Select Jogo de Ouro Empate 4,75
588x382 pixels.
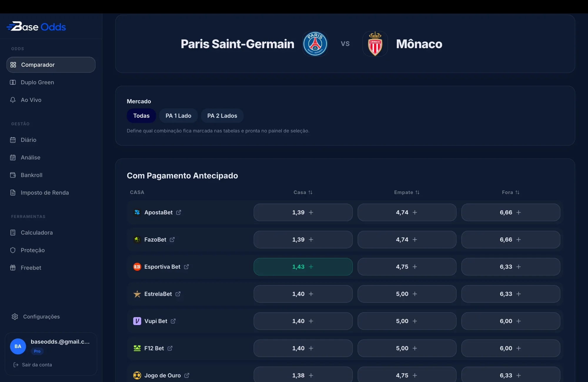(407, 375)
